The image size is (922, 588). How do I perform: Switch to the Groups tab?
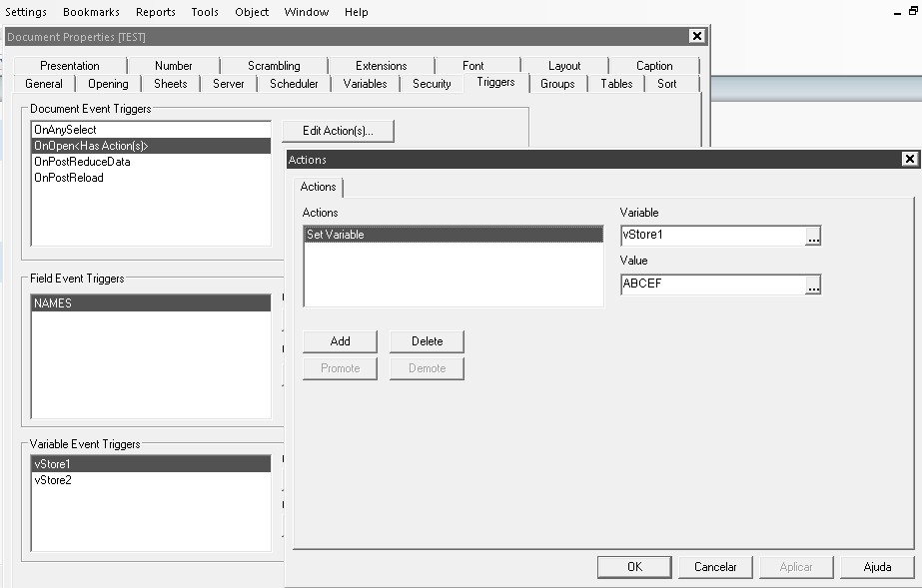[x=557, y=84]
